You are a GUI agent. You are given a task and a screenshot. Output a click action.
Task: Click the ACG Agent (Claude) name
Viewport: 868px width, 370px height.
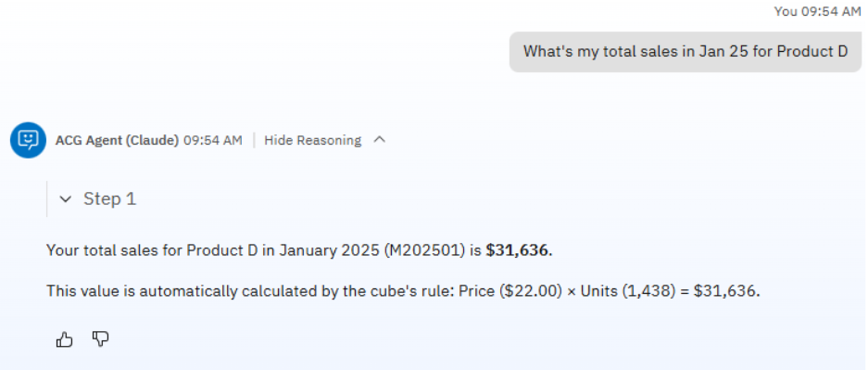(117, 141)
